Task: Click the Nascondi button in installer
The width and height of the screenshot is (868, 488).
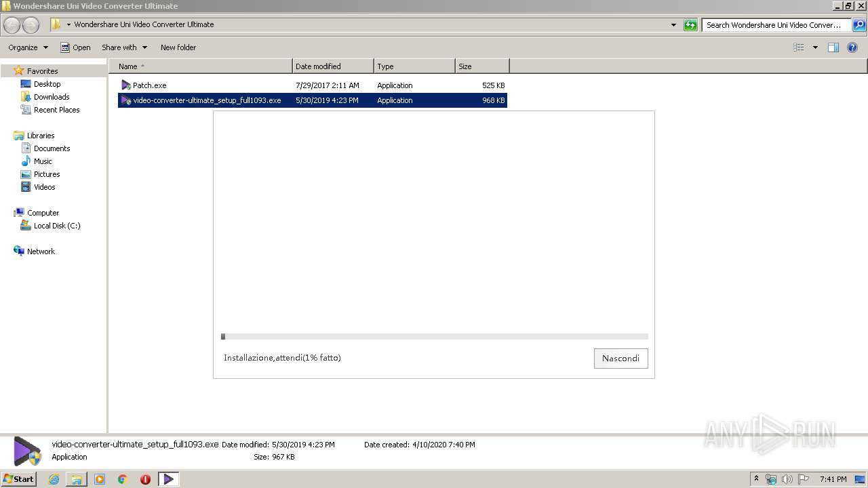Action: [620, 359]
